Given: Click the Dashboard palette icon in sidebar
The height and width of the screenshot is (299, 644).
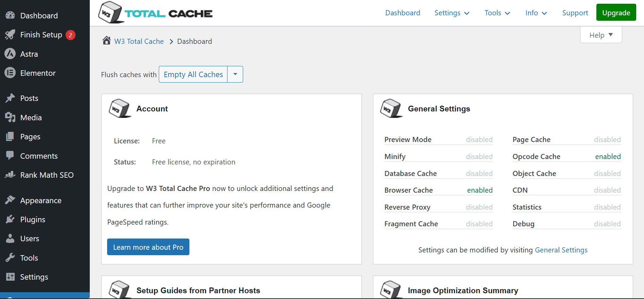Looking at the screenshot, I should tap(10, 15).
